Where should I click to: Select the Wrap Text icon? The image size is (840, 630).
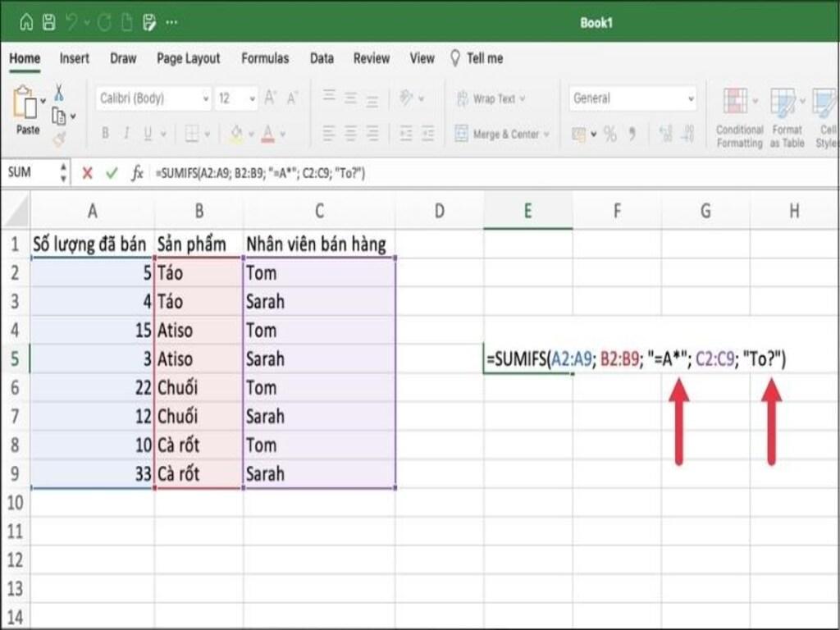tap(464, 99)
